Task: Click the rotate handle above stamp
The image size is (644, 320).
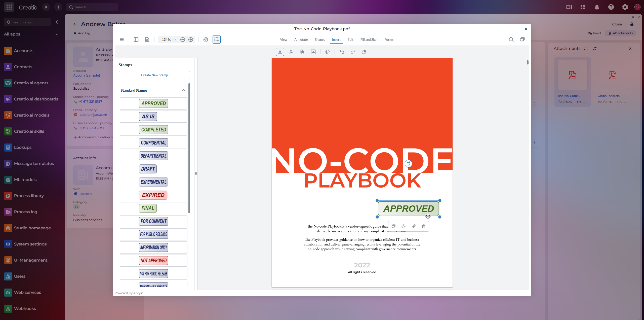Action: tap(409, 164)
